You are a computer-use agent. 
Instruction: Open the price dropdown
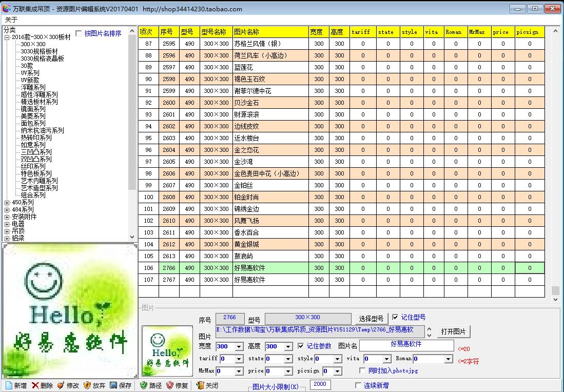[288, 371]
